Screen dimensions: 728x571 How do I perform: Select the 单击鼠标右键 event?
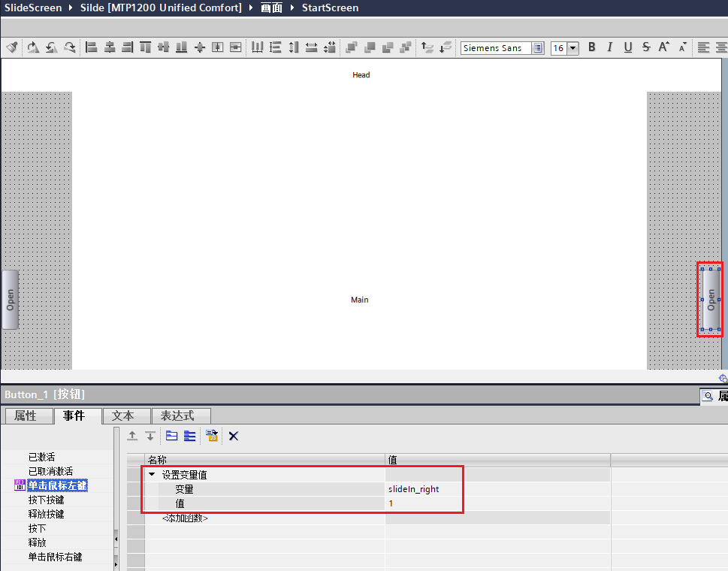pos(56,557)
